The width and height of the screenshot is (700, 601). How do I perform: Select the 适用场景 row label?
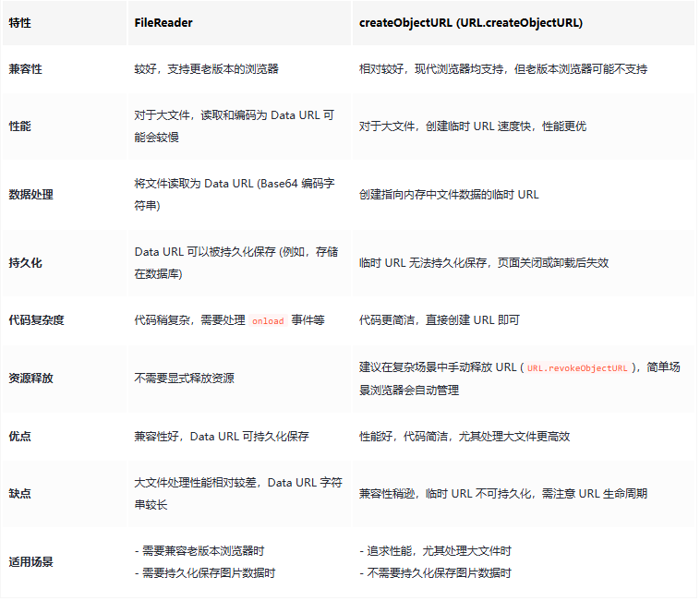pyautogui.click(x=30, y=561)
